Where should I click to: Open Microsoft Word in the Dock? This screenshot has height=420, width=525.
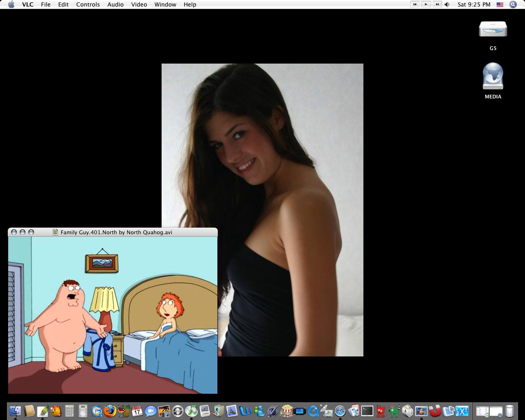pyautogui.click(x=245, y=411)
